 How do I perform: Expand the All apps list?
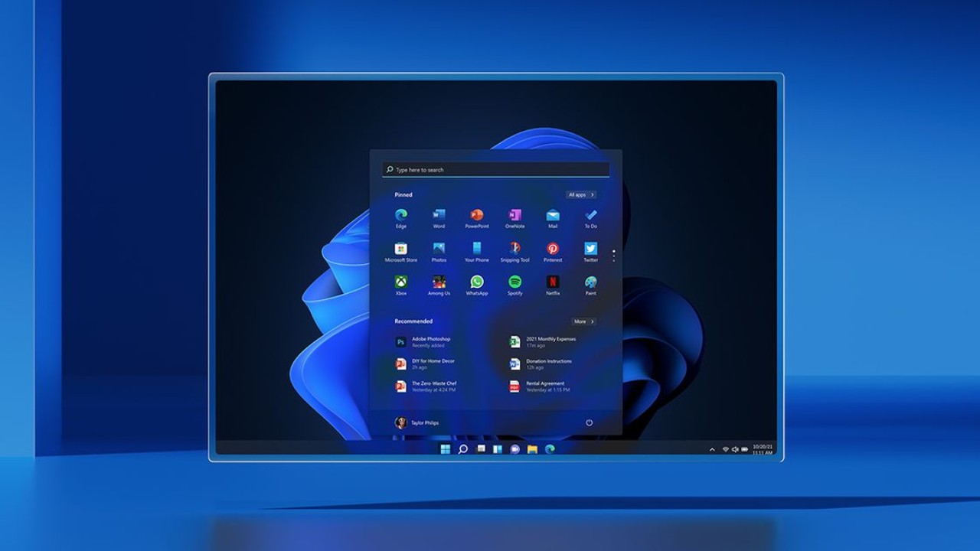coord(580,195)
